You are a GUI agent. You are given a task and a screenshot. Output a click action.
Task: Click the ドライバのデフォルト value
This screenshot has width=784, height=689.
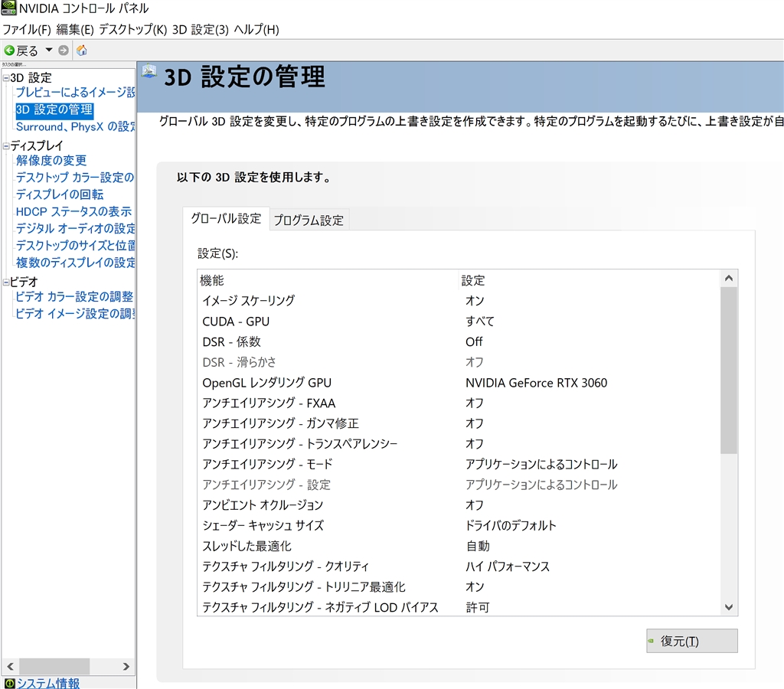coord(511,525)
